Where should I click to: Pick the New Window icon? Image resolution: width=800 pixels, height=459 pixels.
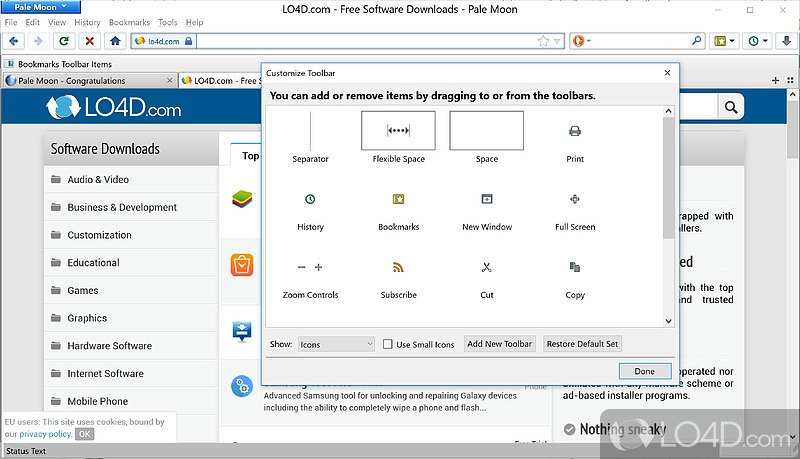coord(487,199)
